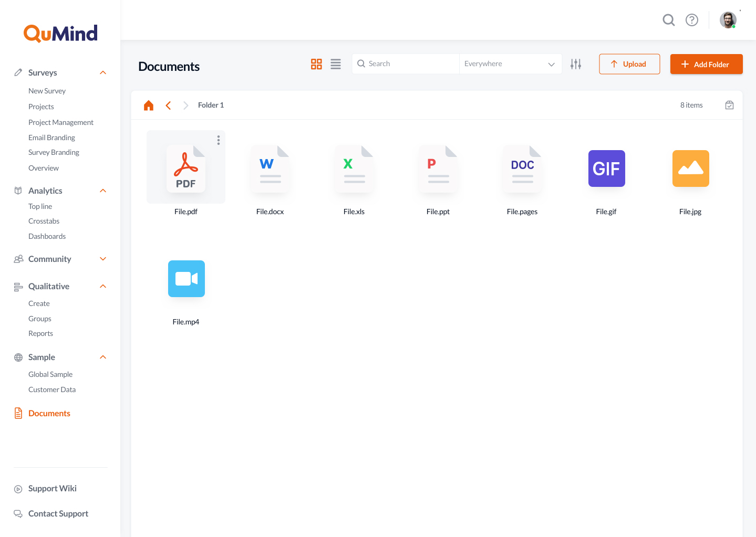The height and width of the screenshot is (537, 756).
Task: Click the Qualitative bars icon
Action: pyautogui.click(x=18, y=287)
